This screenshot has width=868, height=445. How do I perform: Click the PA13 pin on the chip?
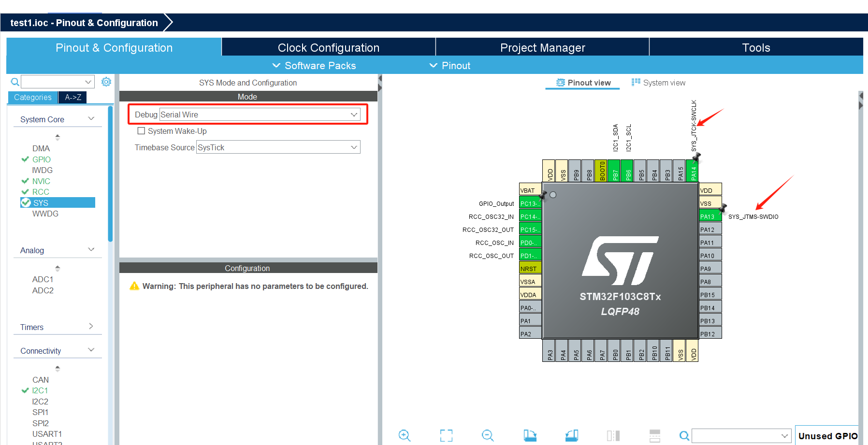(710, 216)
